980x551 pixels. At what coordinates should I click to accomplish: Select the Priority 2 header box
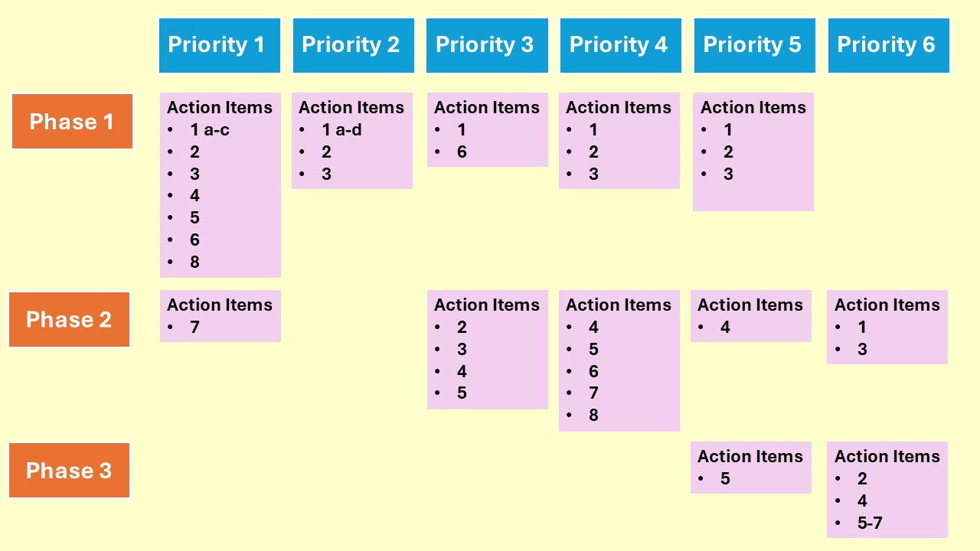tap(353, 45)
